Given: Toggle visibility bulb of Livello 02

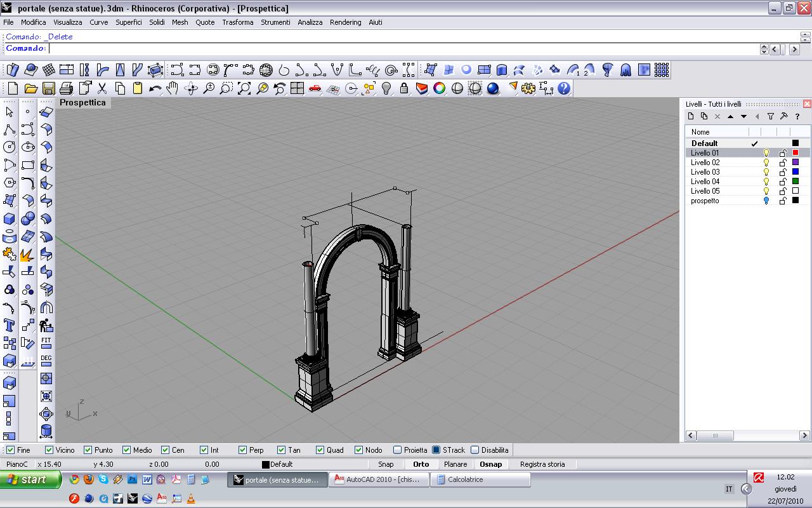Looking at the screenshot, I should tap(766, 163).
